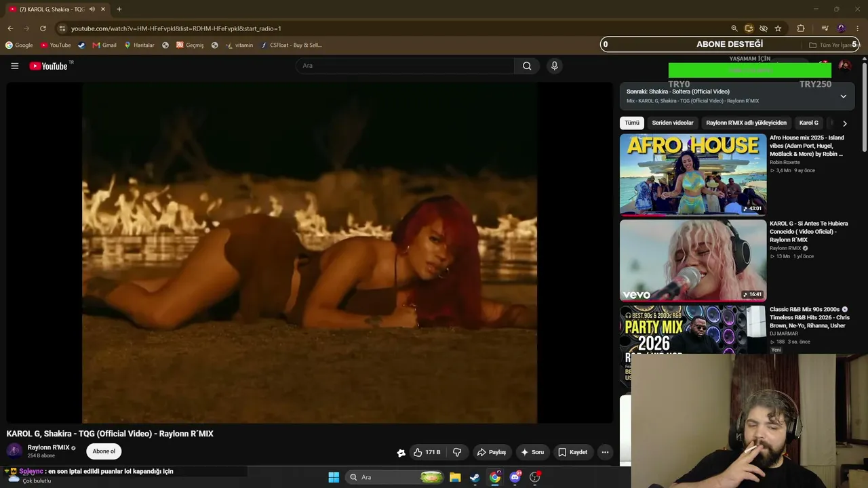Image resolution: width=868 pixels, height=488 pixels.
Task: Mute the KAROL G tab audio
Action: point(92,9)
